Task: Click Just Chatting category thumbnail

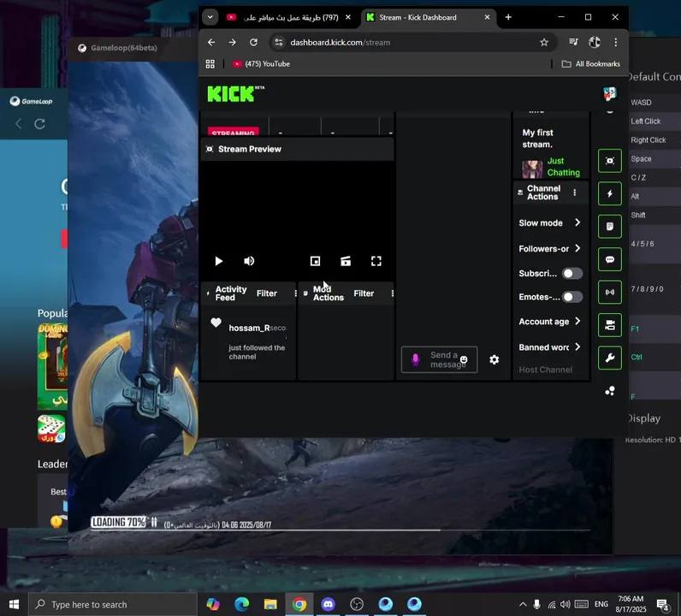Action: [x=532, y=169]
